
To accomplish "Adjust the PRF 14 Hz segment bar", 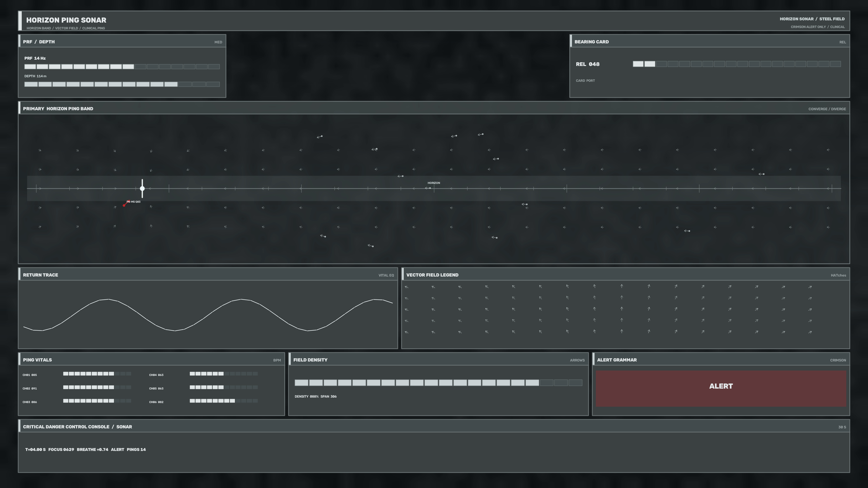I will pos(122,67).
